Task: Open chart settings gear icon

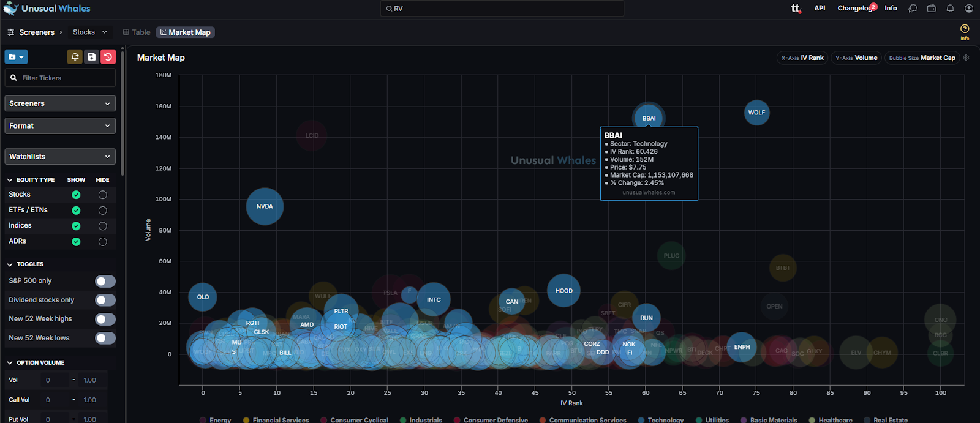Action: coord(966,58)
